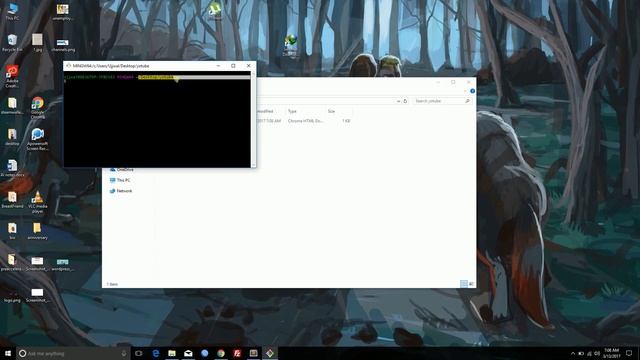Open the wordpress image file on desktop
The width and height of the screenshot is (640, 360).
click(x=62, y=264)
